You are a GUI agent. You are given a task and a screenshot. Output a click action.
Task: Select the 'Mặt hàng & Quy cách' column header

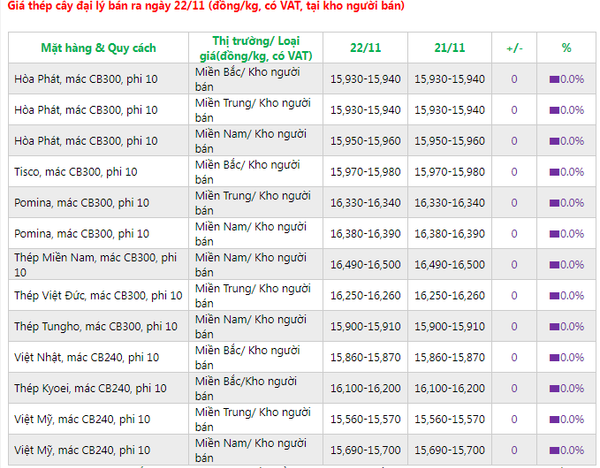(99, 48)
